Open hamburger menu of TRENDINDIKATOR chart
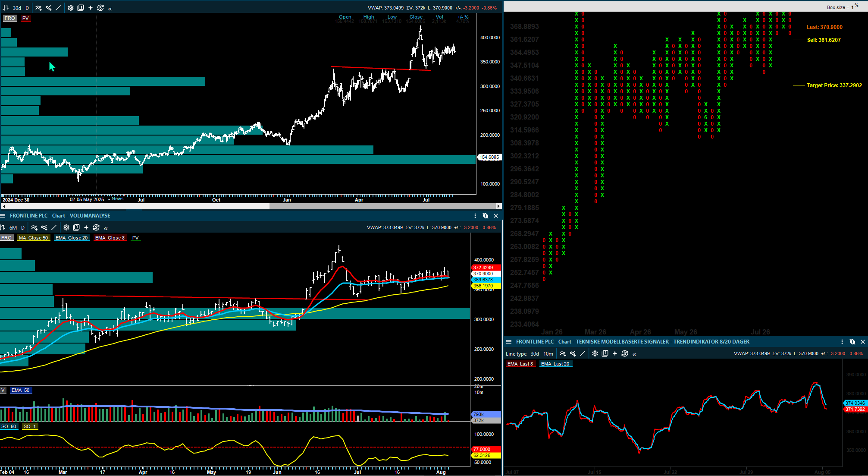868x476 pixels. 509,342
